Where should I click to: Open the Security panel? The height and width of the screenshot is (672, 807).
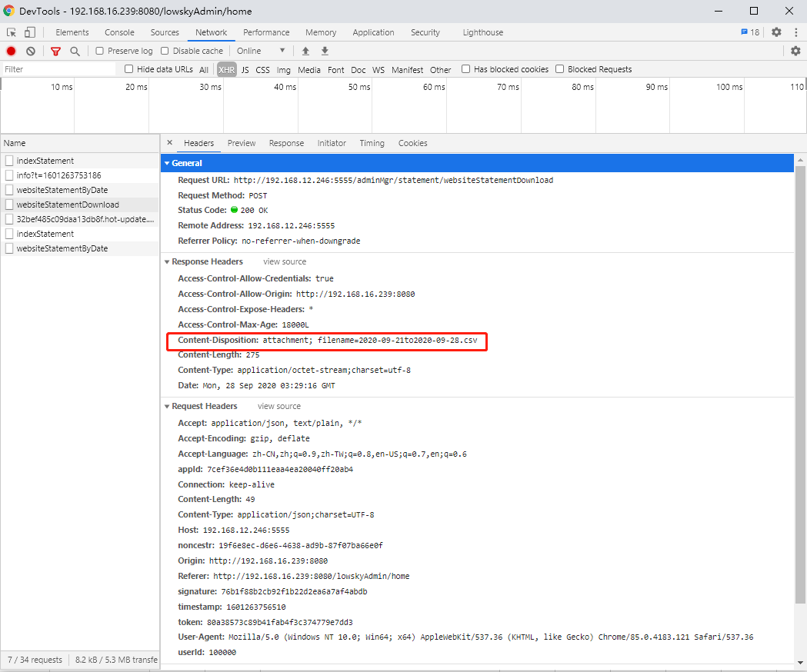[425, 32]
